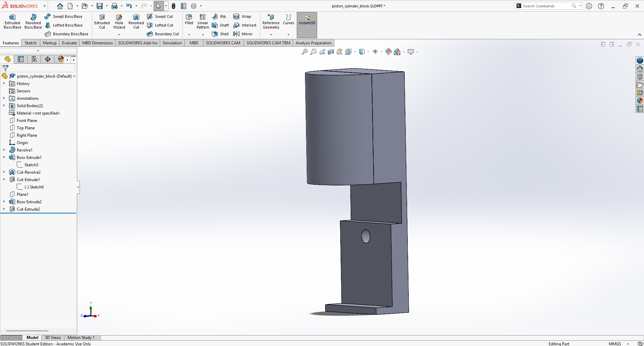Click the Home icon in title toolbar
The height and width of the screenshot is (346, 644).
coord(60,6)
